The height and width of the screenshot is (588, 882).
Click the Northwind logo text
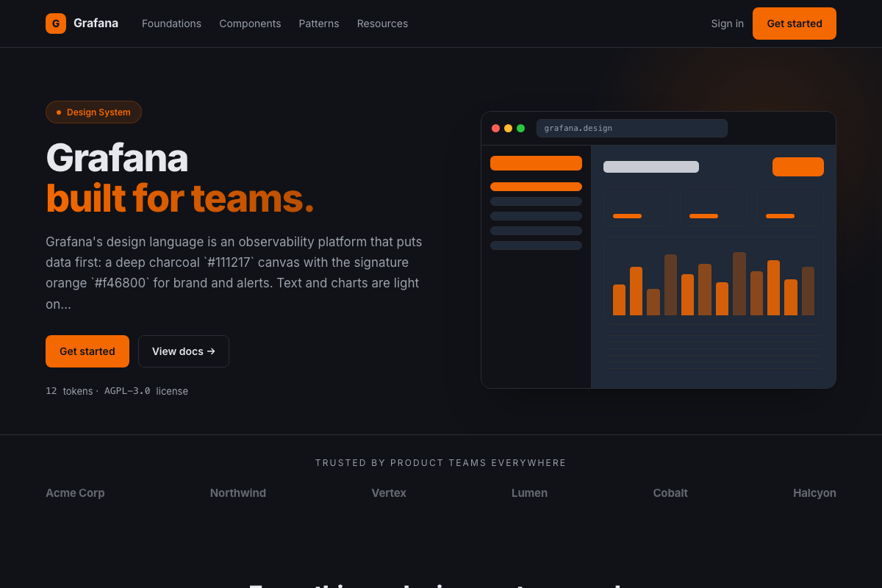[238, 493]
